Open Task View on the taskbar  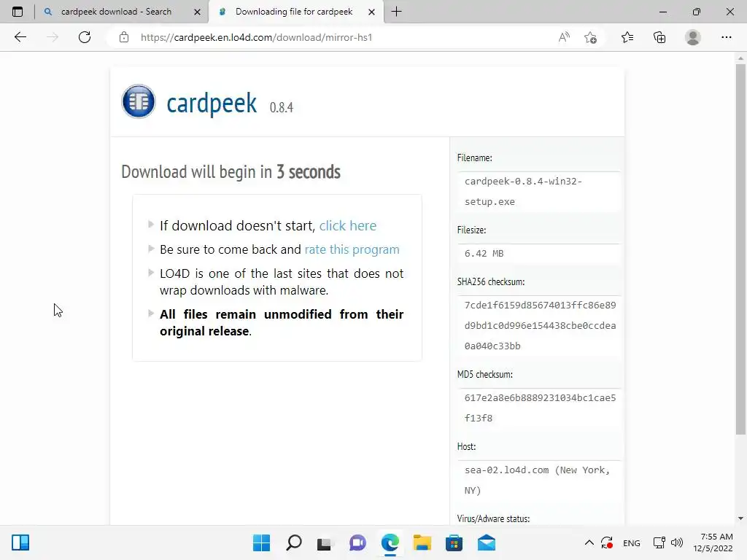[325, 542]
